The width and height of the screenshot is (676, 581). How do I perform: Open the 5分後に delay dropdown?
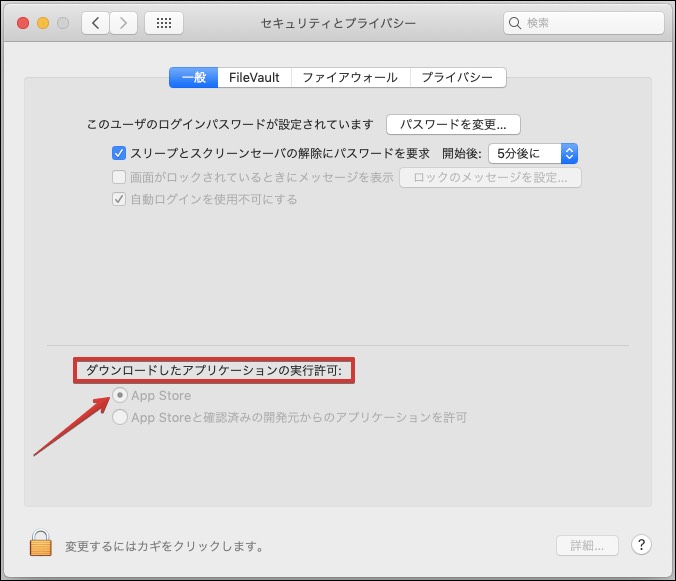tap(533, 153)
